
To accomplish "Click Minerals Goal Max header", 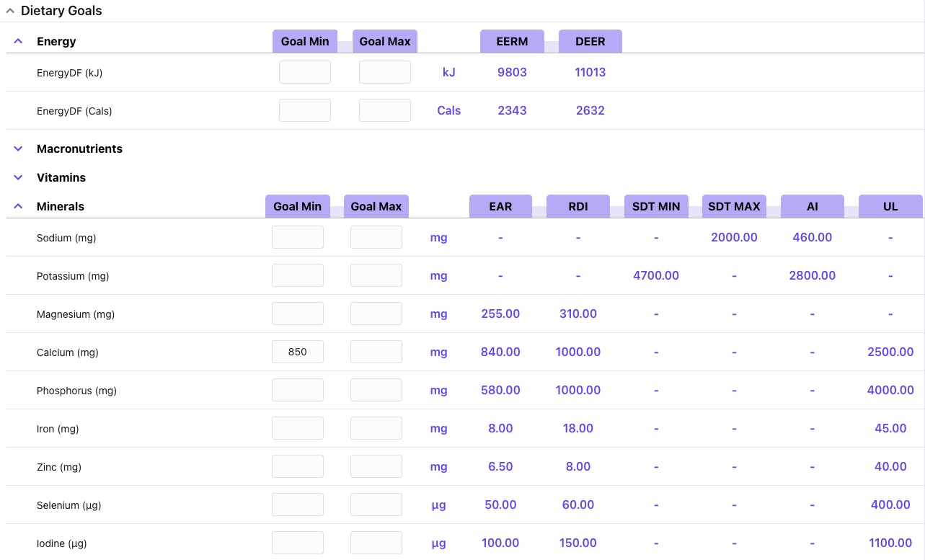I will [376, 206].
